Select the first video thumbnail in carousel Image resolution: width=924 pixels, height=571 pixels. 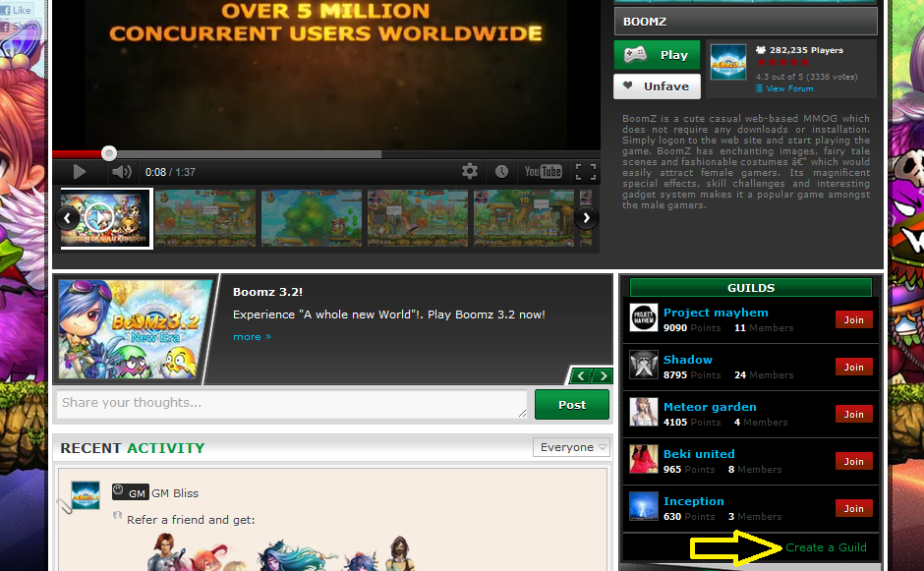coord(106,218)
